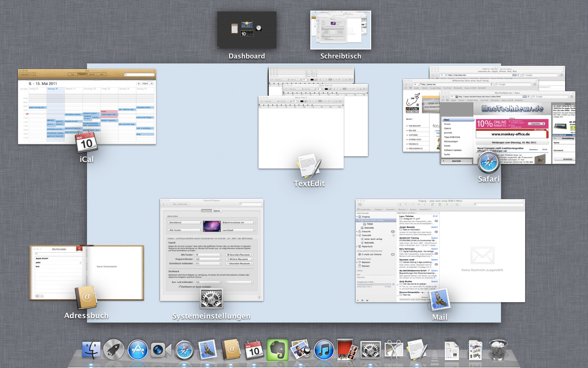
Task: Select Notizen in Mail sidebar
Action: 366,266
